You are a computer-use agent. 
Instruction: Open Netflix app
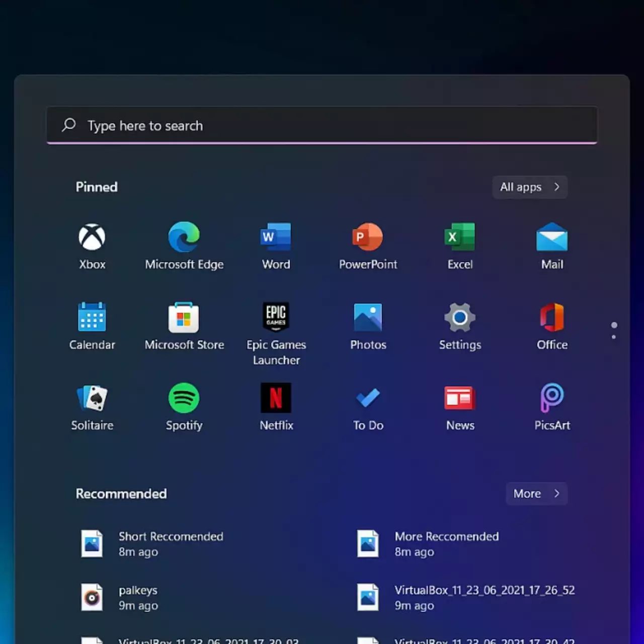(276, 408)
